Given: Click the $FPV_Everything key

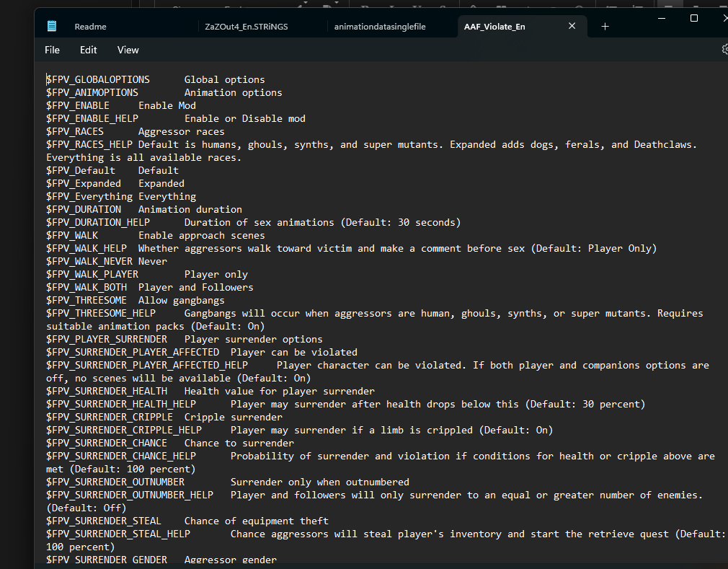Looking at the screenshot, I should 89,196.
